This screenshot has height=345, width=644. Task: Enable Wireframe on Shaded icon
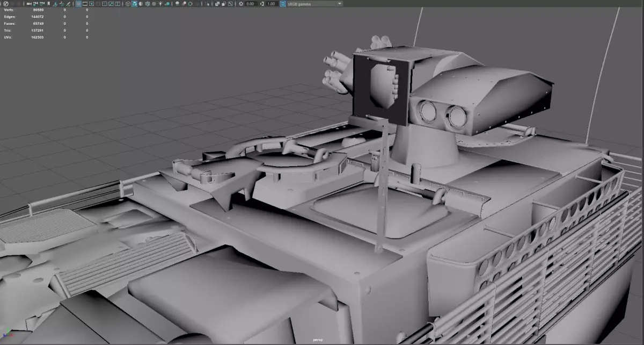(x=148, y=3)
